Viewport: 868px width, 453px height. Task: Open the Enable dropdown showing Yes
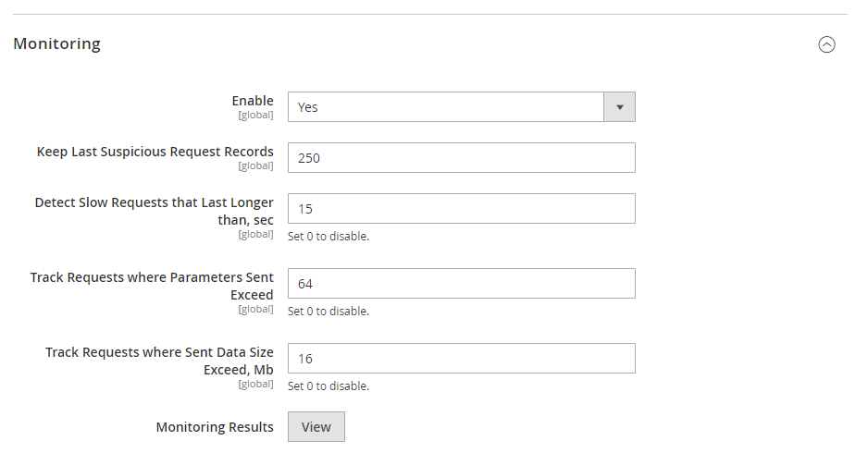[445, 107]
